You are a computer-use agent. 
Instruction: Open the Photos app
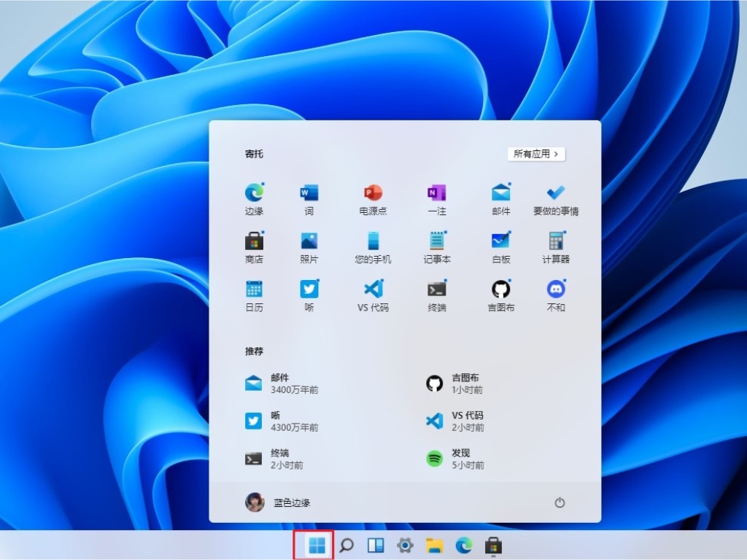tap(309, 241)
